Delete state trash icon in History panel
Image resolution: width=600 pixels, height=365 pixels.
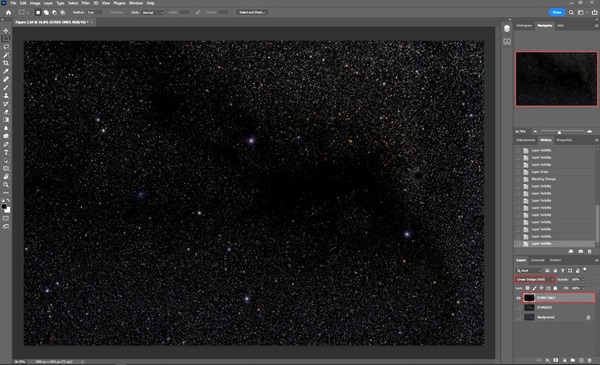tap(589, 251)
